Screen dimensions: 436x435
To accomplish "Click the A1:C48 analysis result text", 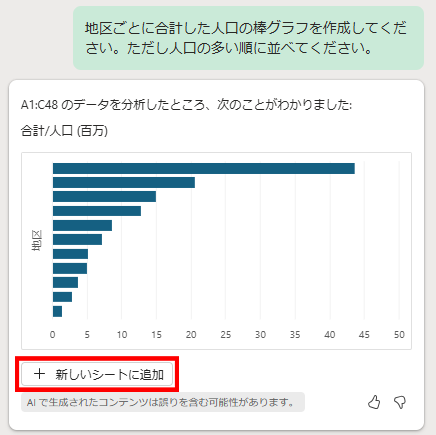I will tap(186, 105).
